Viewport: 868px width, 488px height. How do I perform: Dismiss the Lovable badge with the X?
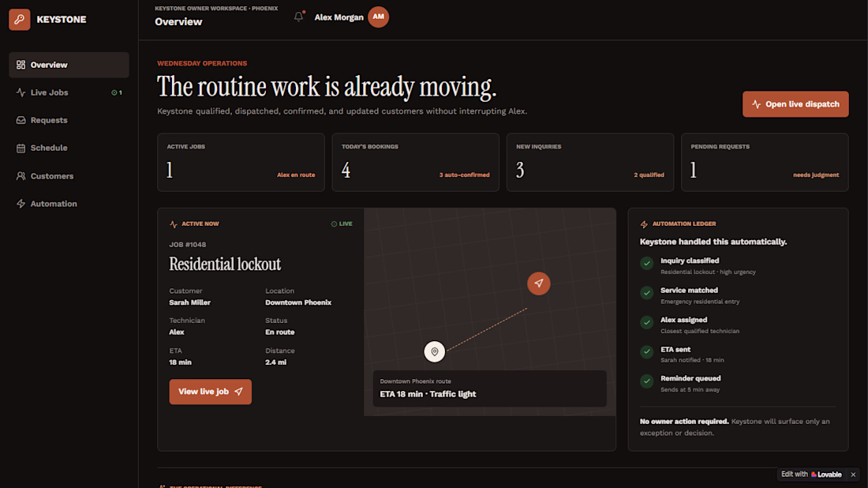pyautogui.click(x=853, y=475)
